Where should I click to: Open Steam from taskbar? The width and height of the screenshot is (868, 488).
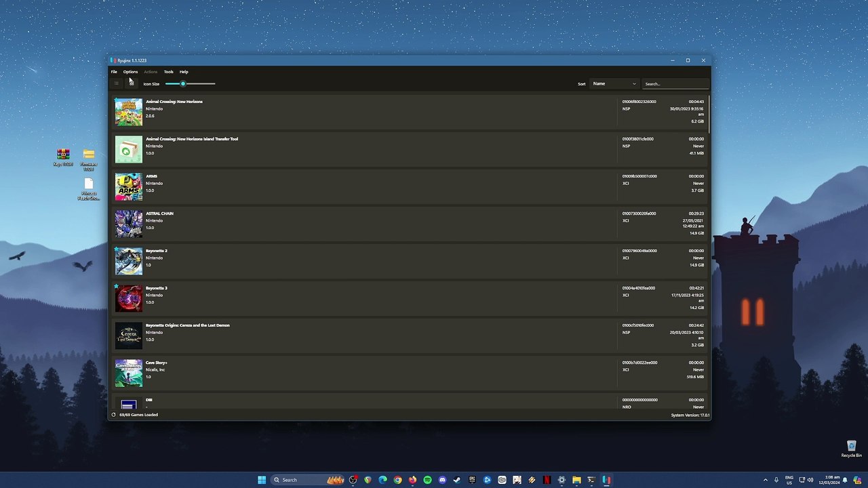click(x=457, y=480)
